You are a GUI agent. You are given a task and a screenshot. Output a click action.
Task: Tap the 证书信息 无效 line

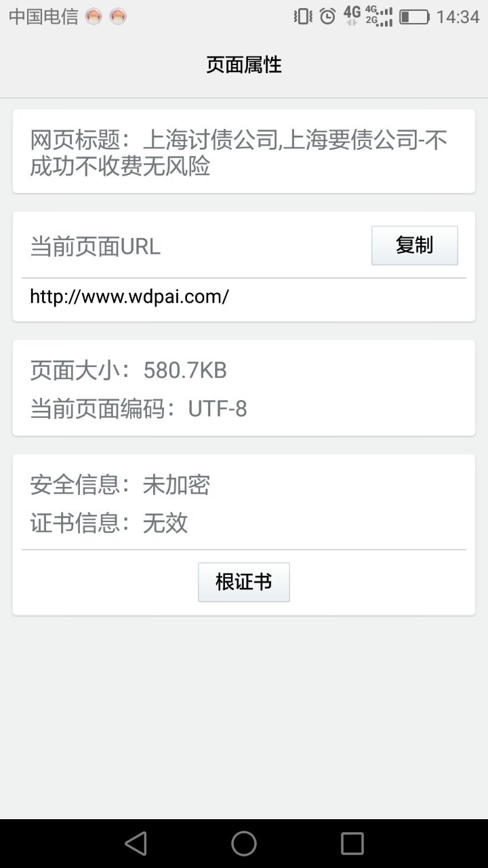pos(109,523)
